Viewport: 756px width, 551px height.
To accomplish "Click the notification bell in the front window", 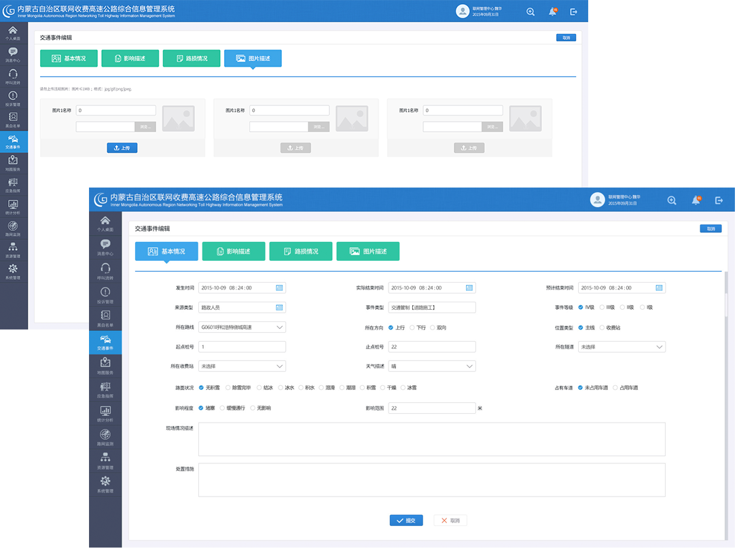I will pos(696,200).
